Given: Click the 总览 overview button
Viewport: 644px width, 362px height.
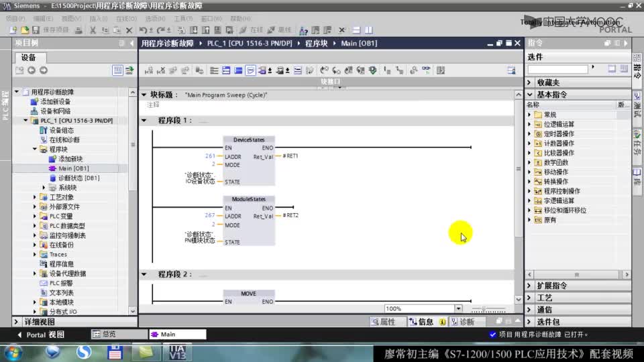Looking at the screenshot, I should pos(119,335).
